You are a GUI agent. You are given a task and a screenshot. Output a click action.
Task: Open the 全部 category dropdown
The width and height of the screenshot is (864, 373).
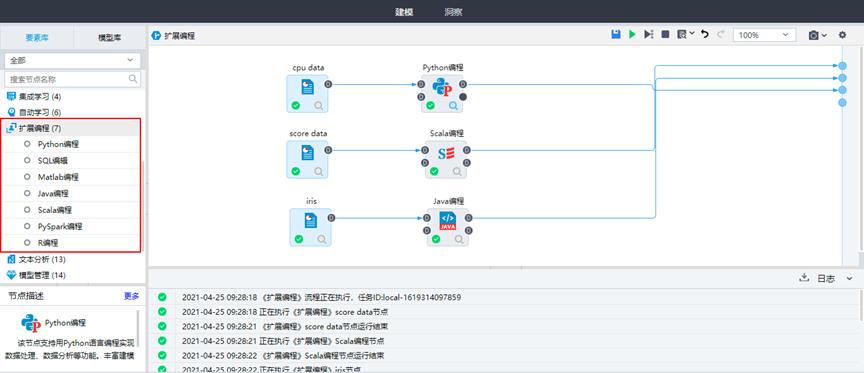coord(72,60)
